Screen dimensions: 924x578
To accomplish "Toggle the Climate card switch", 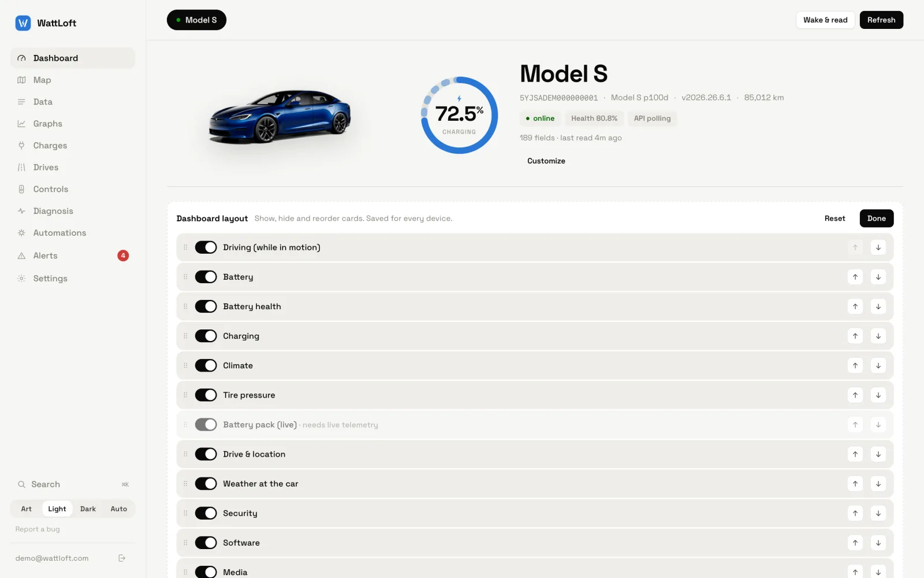I will point(206,365).
